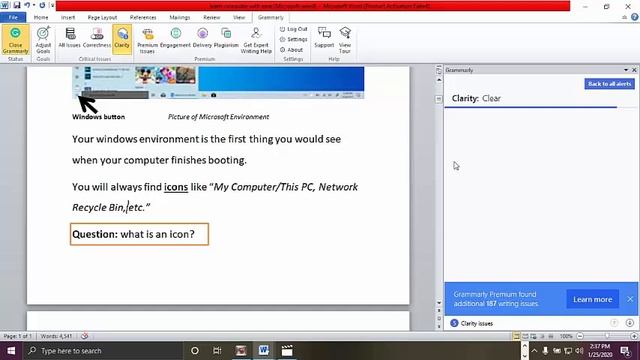
Task: Open Grammarly Support
Action: 324,38
